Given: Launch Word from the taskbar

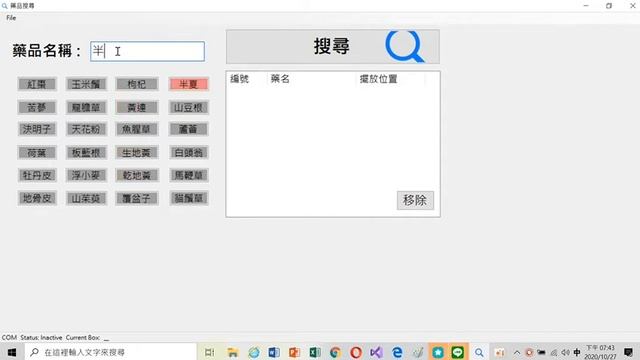Looking at the screenshot, I should tap(274, 352).
